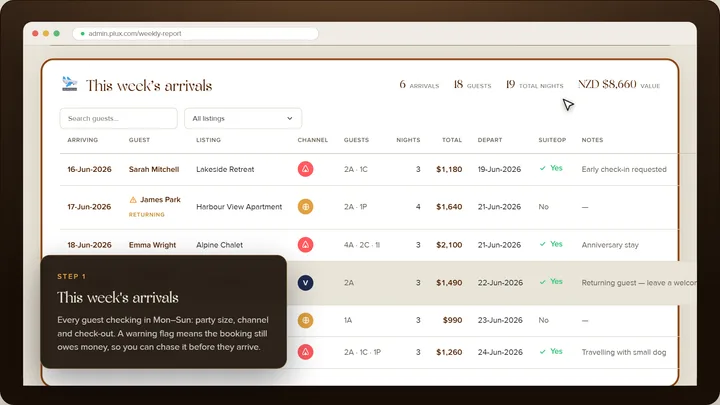This screenshot has height=405, width=720.
Task: Click arrival date 17-Jun-2026
Action: click(89, 207)
